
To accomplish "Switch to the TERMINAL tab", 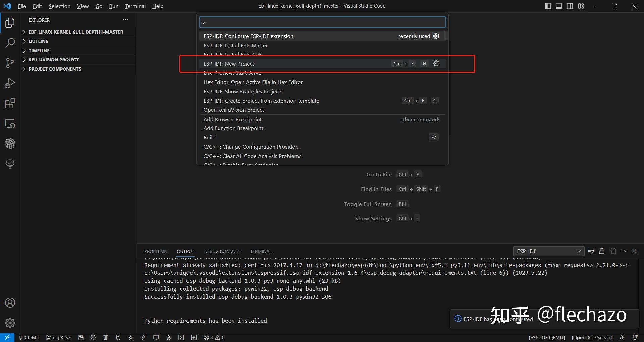I will coord(261,251).
